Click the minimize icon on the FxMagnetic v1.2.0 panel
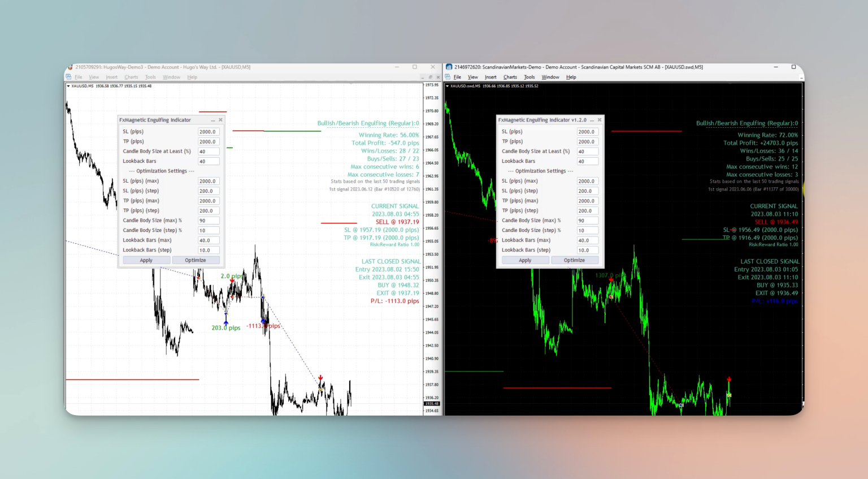The height and width of the screenshot is (479, 868). (592, 120)
